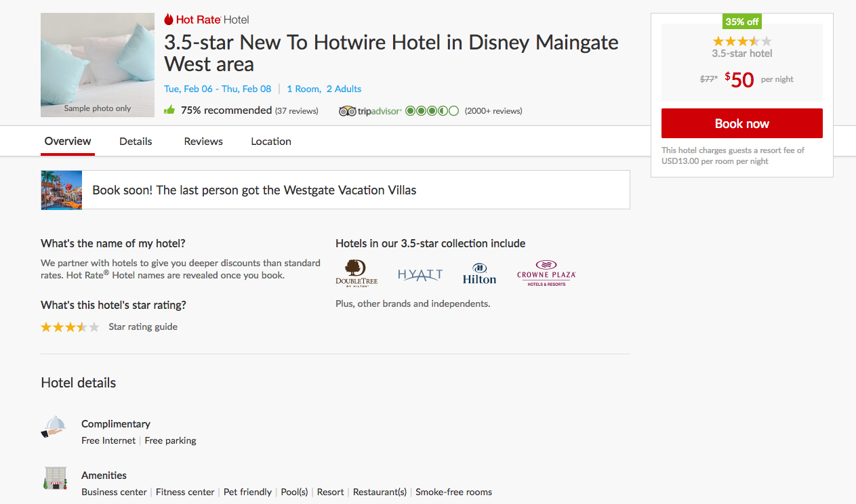Image resolution: width=856 pixels, height=504 pixels.
Task: Click the sample hotel photo with pillows
Action: point(98,65)
